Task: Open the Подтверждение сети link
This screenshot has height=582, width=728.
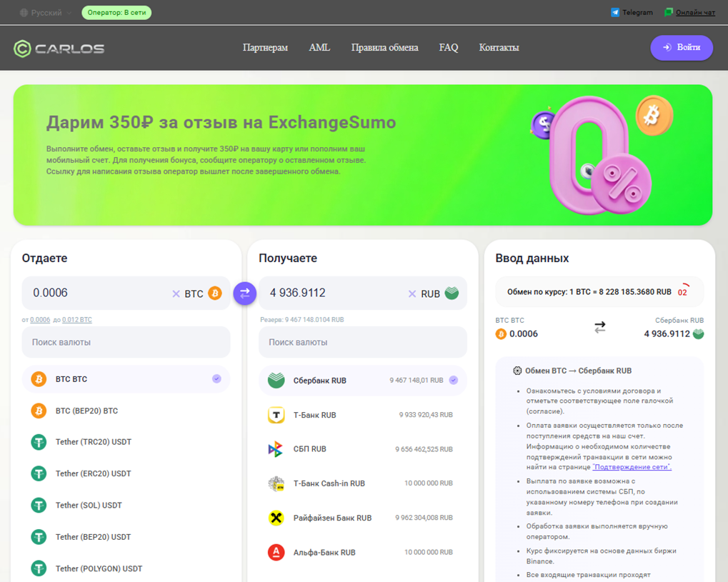Action: click(x=632, y=467)
